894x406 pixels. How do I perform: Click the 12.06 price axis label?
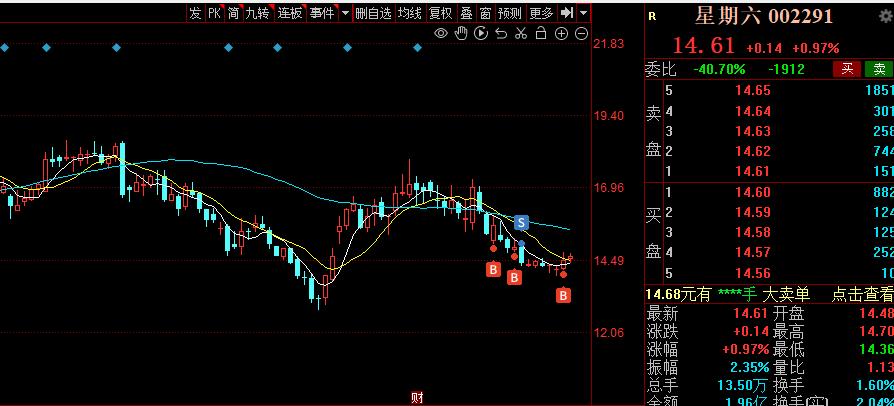[608, 333]
